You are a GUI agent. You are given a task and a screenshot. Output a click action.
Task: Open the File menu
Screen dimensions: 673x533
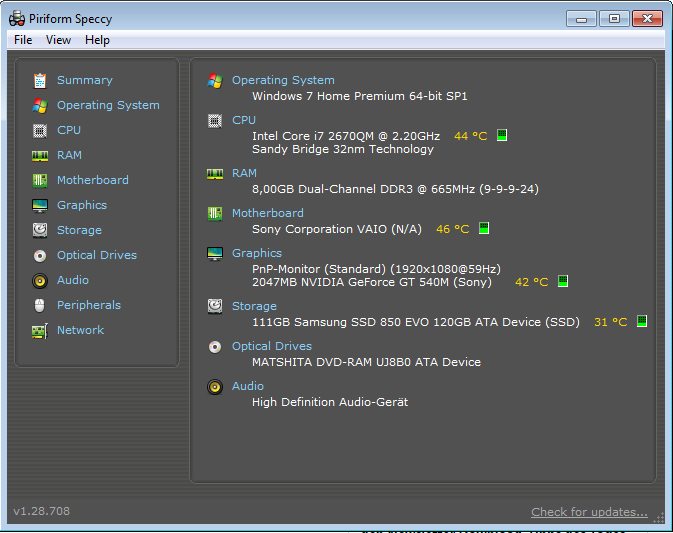click(x=23, y=40)
